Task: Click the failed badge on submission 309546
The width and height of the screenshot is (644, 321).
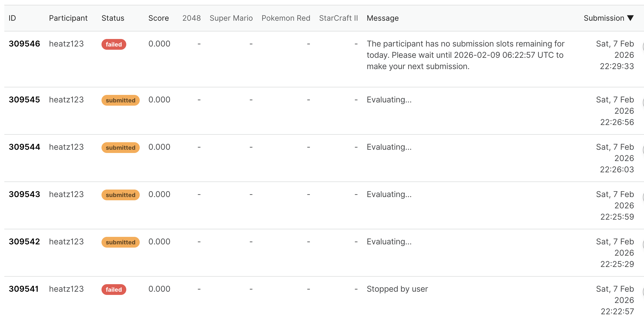Action: (x=114, y=44)
